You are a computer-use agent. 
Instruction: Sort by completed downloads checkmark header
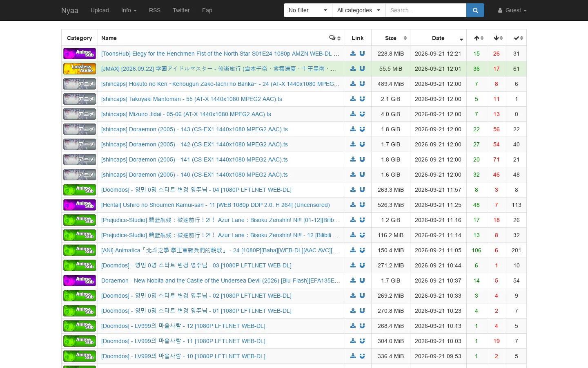click(x=517, y=38)
